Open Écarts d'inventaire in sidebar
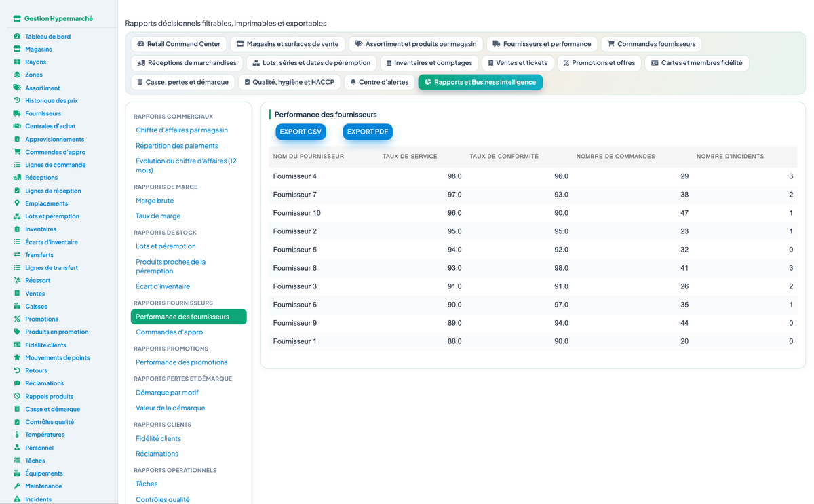 [x=52, y=242]
